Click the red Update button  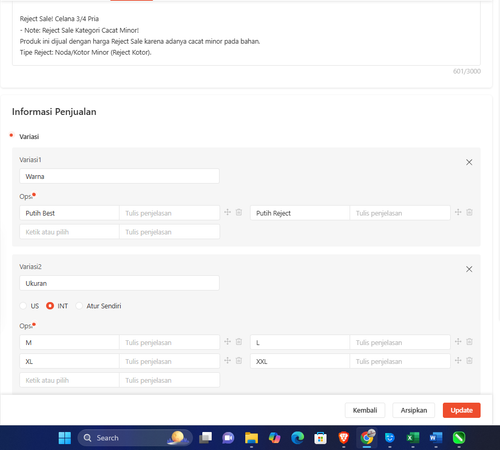(462, 410)
